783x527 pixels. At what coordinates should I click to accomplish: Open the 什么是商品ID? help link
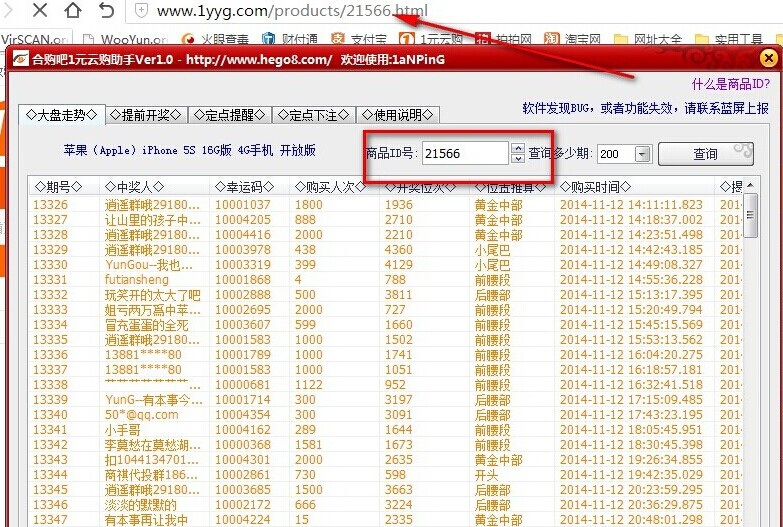click(731, 84)
